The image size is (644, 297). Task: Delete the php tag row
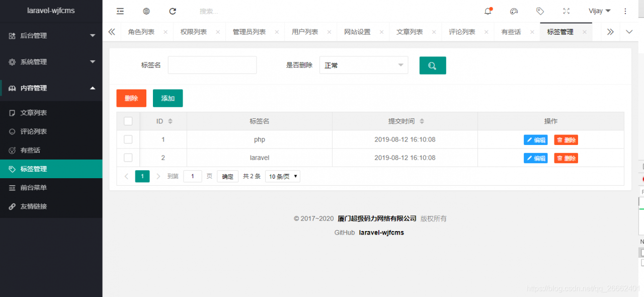tap(566, 140)
